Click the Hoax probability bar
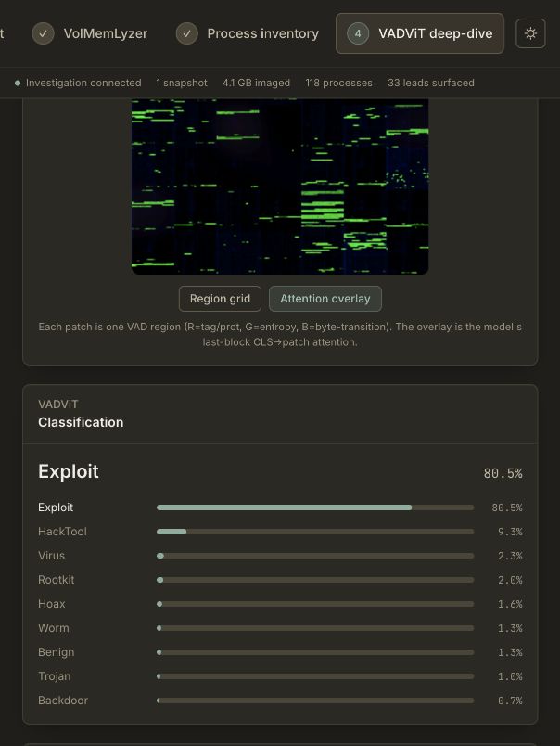The height and width of the screenshot is (746, 560). click(x=315, y=604)
